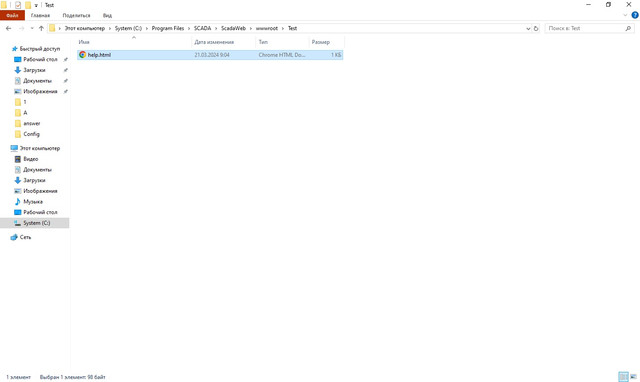The width and height of the screenshot is (640, 382).
Task: Go up one folder level
Action: click(x=41, y=29)
